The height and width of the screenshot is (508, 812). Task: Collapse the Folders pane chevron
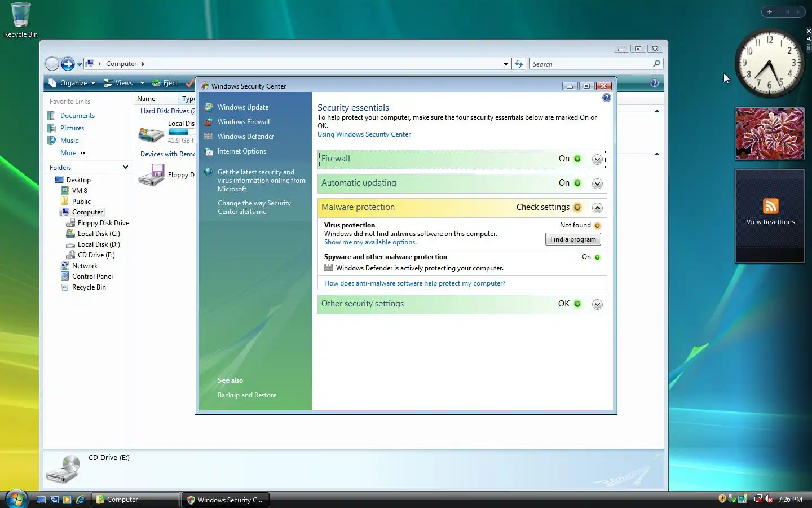click(x=125, y=167)
